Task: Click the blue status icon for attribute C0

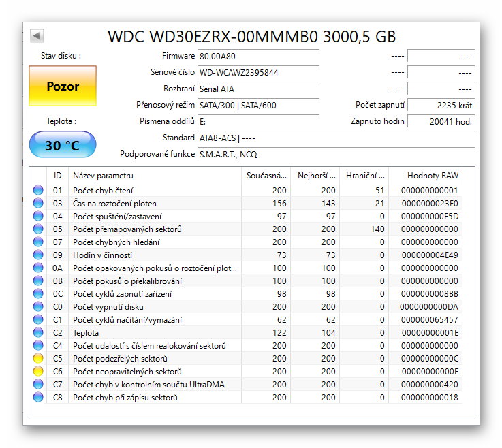Action: 38,306
